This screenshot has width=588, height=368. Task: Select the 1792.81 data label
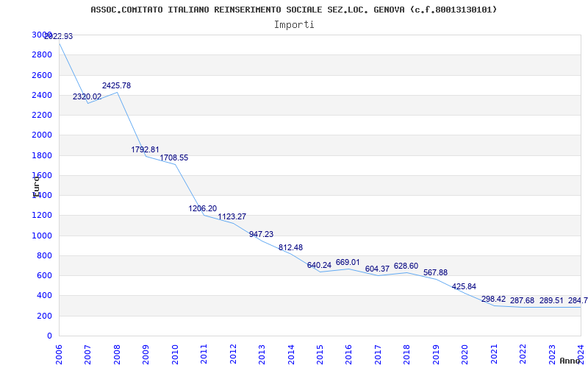click(145, 150)
